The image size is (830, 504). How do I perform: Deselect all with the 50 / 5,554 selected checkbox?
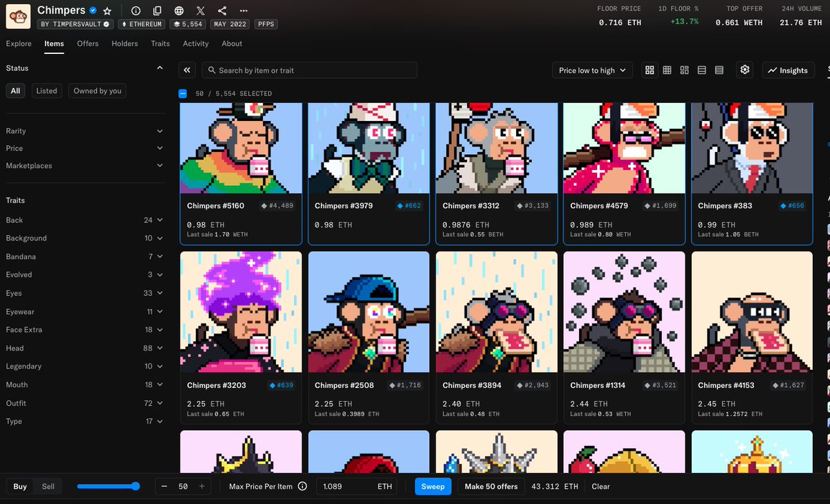(x=183, y=93)
